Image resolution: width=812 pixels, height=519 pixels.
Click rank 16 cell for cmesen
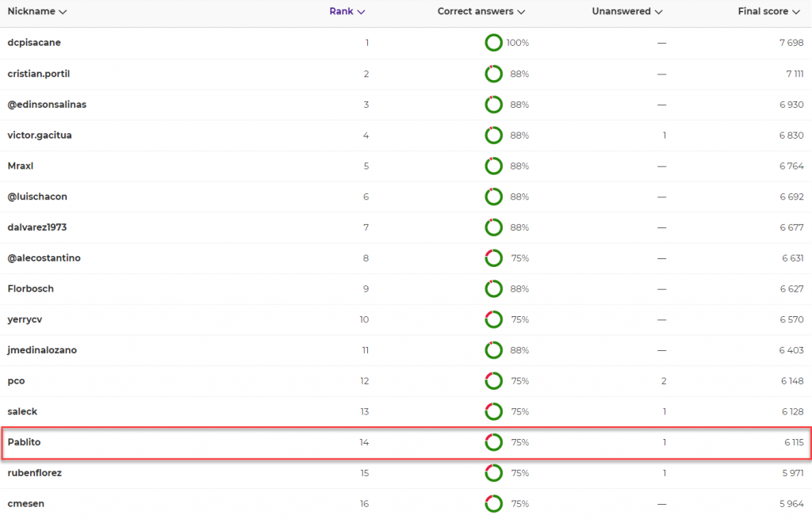(364, 503)
